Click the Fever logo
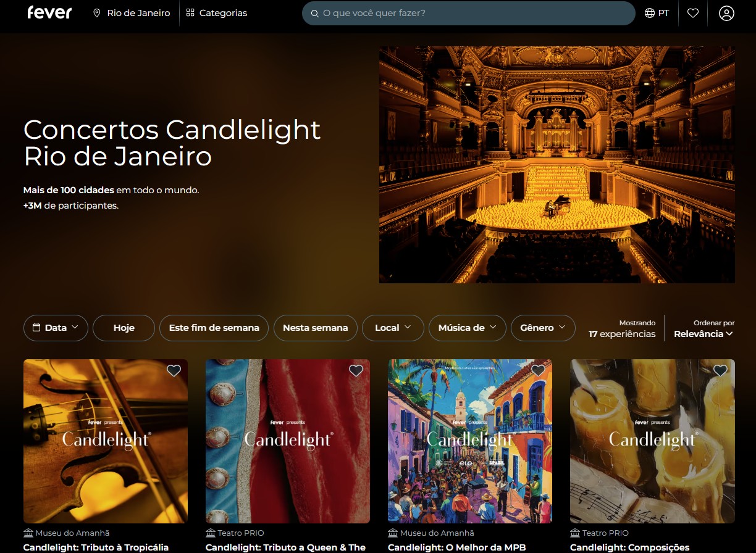This screenshot has height=553, width=756. [49, 12]
